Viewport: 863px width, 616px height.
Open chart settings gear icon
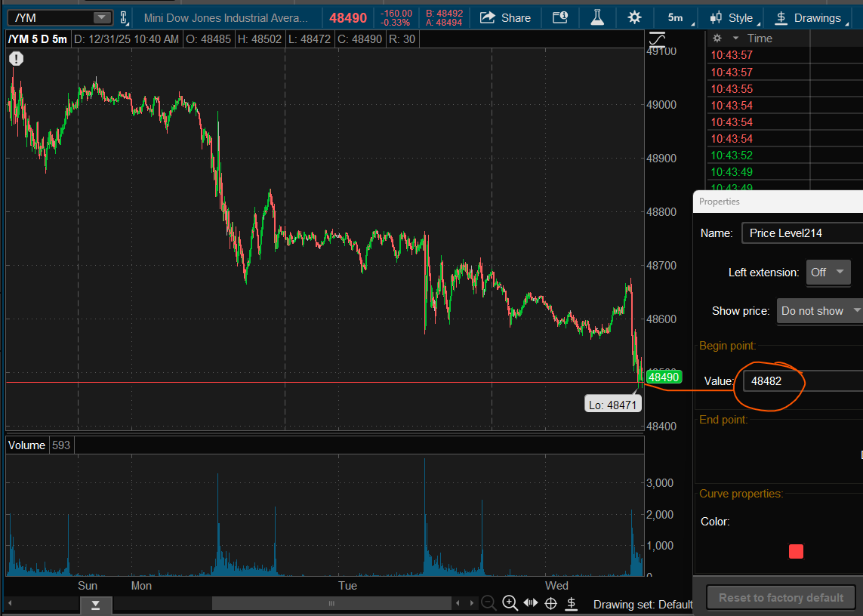634,17
